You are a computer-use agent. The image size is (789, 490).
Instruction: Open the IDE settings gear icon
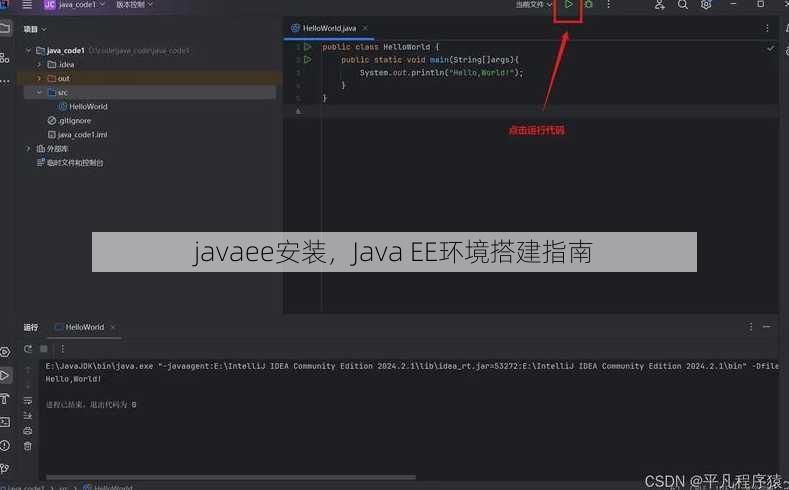(x=706, y=5)
